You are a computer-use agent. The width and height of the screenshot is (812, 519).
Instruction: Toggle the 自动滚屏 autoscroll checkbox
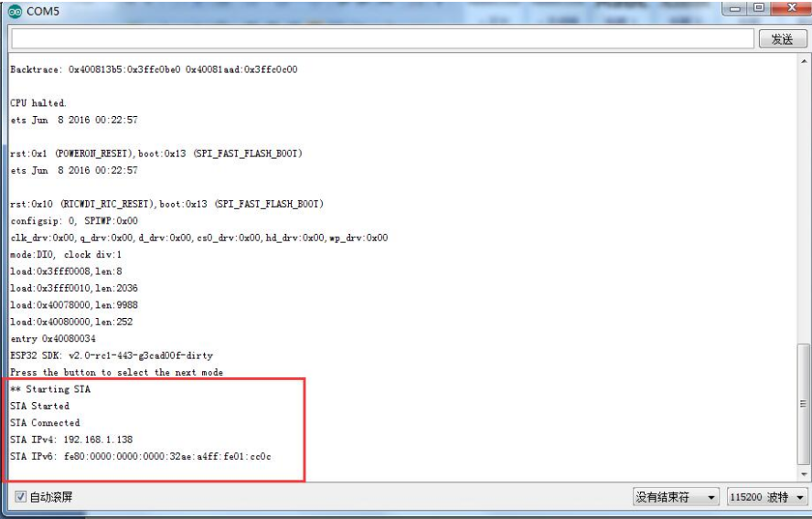coord(20,497)
